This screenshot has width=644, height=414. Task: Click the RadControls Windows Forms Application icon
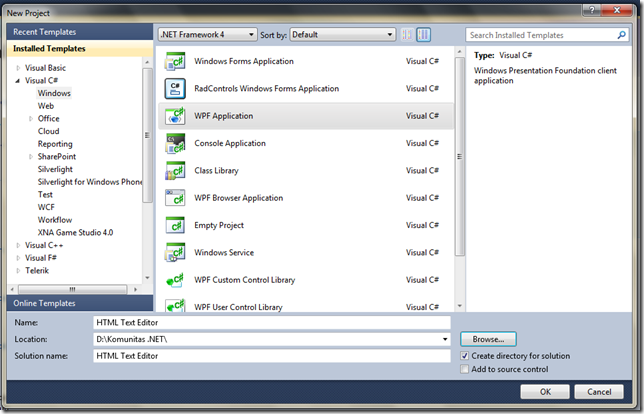175,89
